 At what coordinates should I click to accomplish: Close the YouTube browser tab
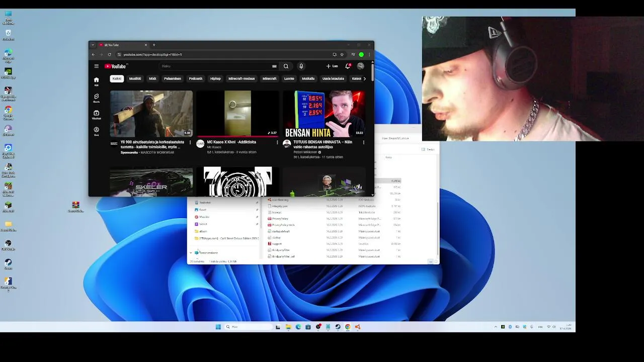[146, 45]
